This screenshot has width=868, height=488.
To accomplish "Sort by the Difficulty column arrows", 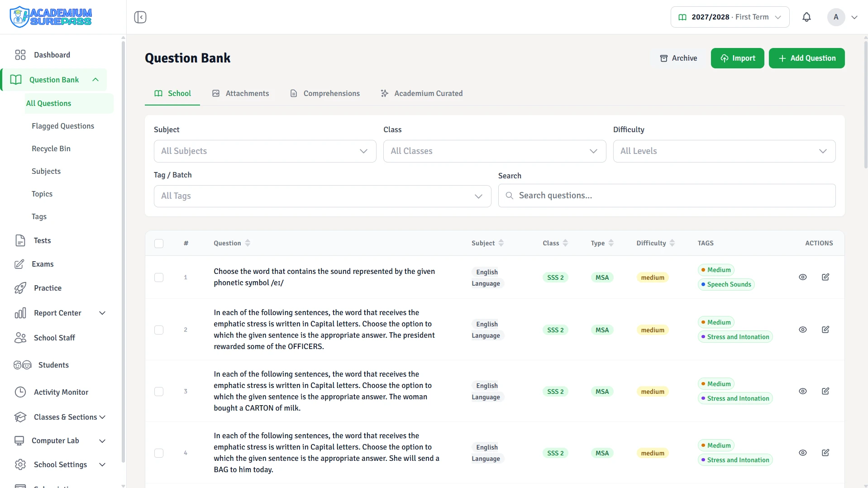I will (x=672, y=243).
